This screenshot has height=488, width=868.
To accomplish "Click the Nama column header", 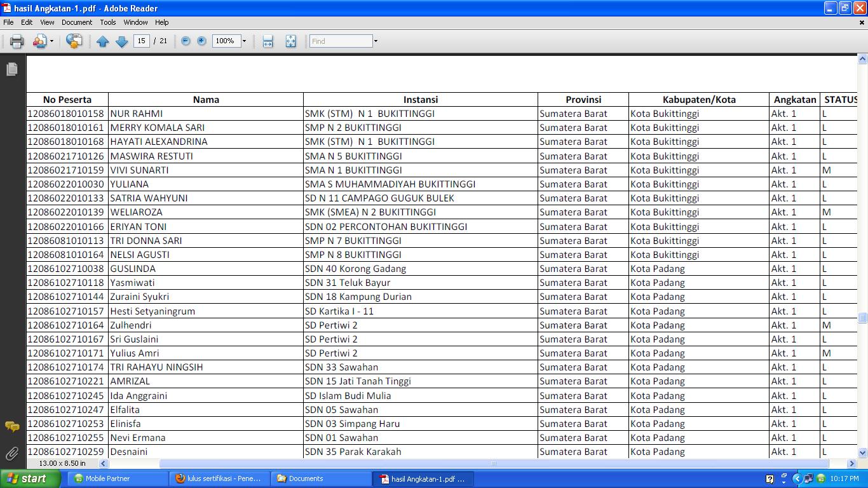I will [x=206, y=100].
